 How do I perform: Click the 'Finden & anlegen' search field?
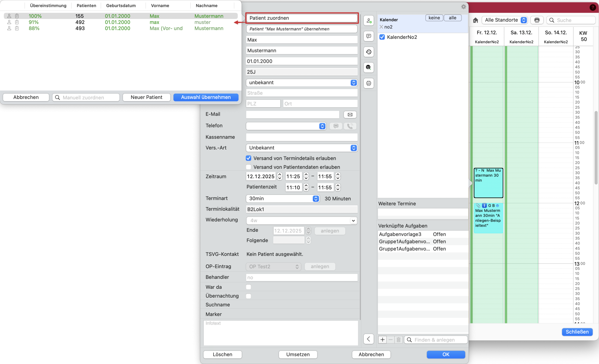(435, 339)
